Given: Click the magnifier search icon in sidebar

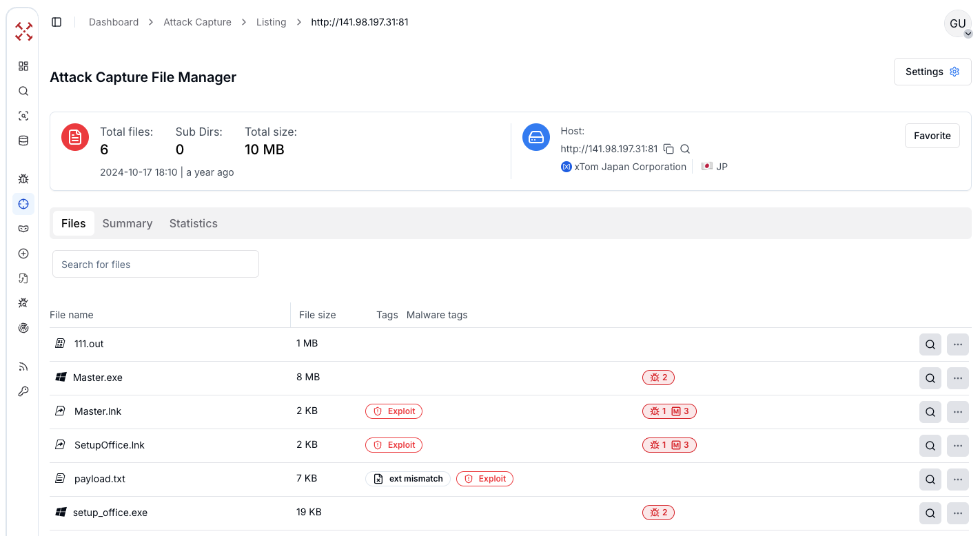Looking at the screenshot, I should point(23,91).
